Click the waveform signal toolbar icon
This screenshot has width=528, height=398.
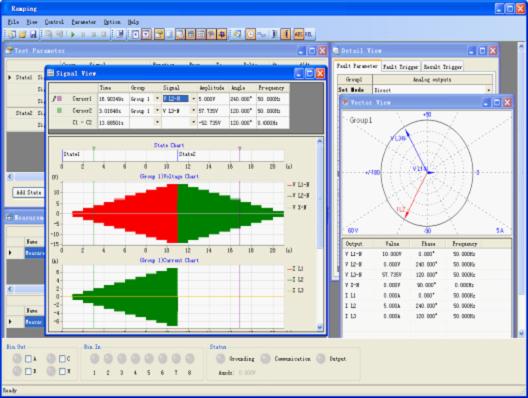(x=262, y=34)
